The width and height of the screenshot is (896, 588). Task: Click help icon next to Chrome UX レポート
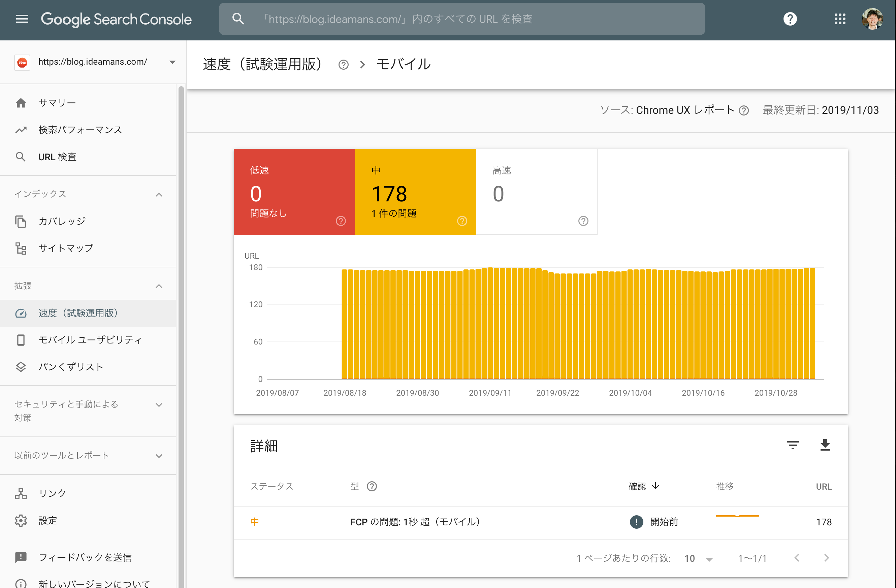click(743, 110)
